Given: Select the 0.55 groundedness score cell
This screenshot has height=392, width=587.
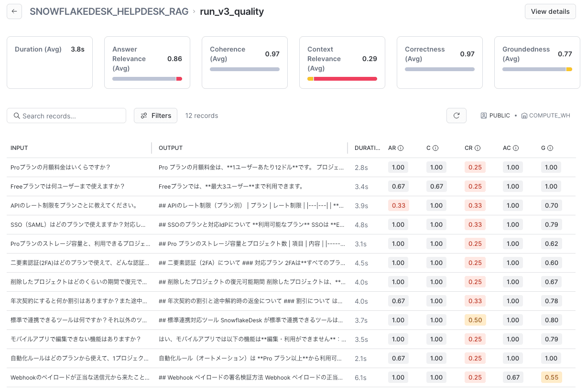Looking at the screenshot, I should click(x=551, y=377).
